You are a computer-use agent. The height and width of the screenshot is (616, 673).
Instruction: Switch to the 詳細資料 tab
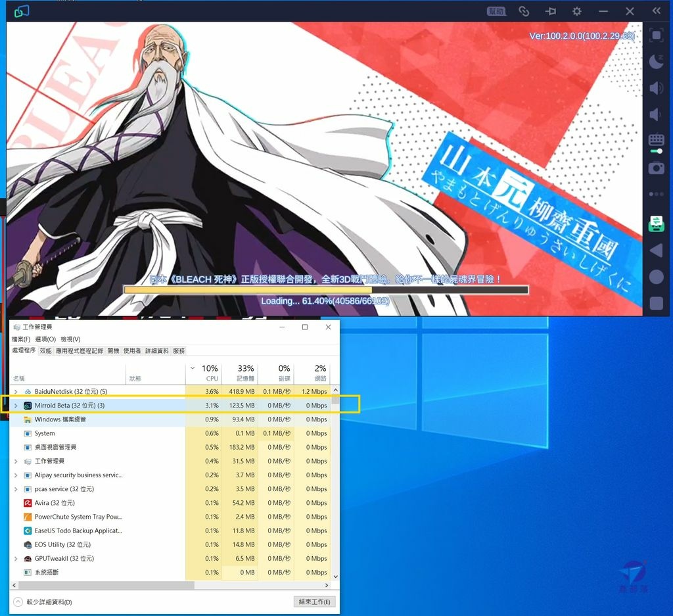coord(156,350)
